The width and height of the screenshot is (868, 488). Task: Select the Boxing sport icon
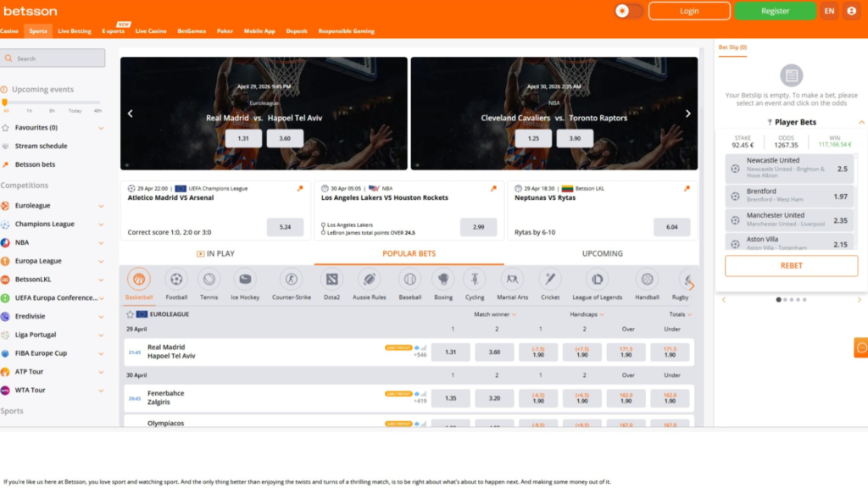click(442, 280)
